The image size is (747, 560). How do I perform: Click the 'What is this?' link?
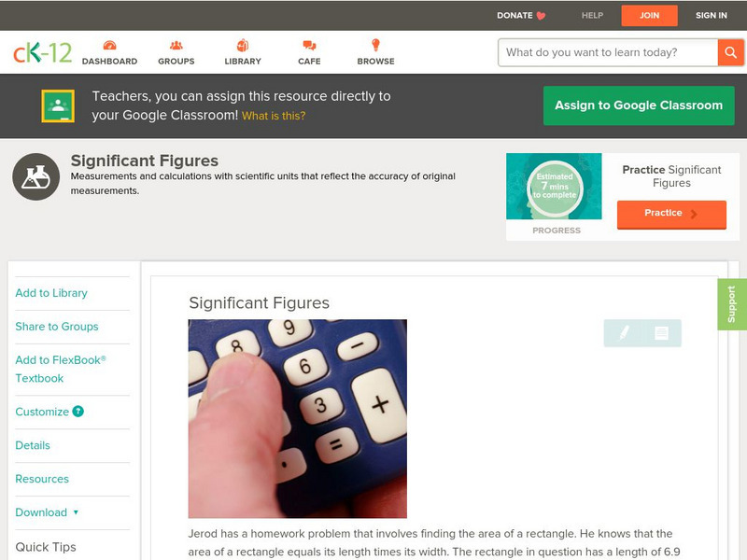click(x=274, y=116)
